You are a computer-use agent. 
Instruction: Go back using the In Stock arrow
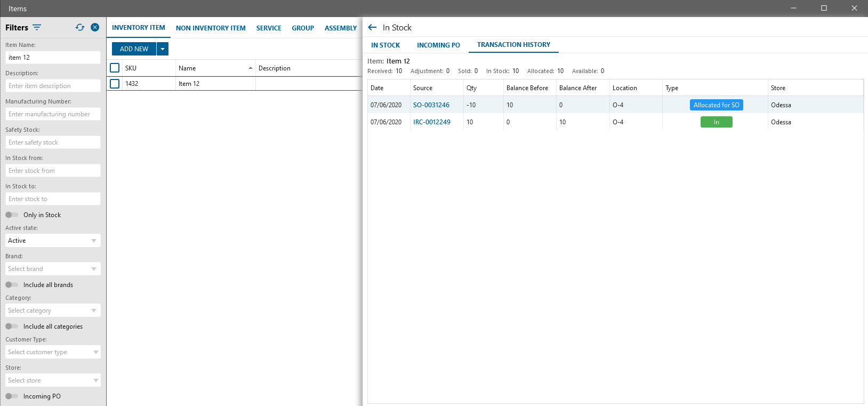click(x=372, y=27)
